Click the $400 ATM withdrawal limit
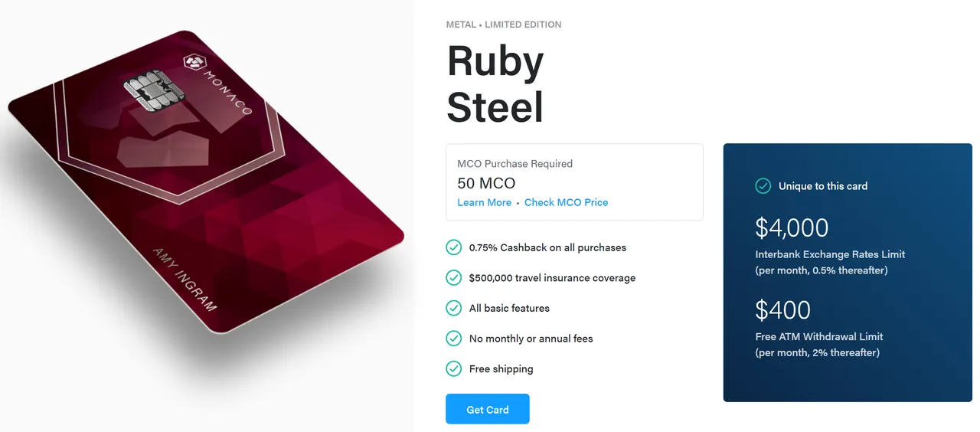 pos(782,309)
